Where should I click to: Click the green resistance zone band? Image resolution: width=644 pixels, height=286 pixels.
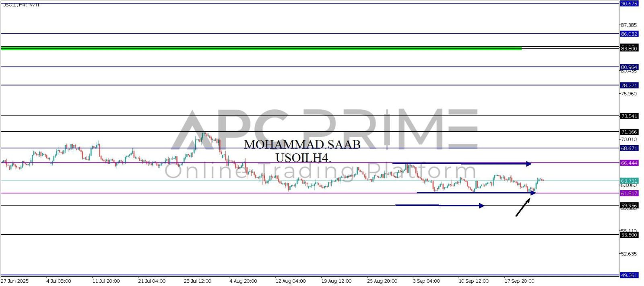(x=261, y=48)
